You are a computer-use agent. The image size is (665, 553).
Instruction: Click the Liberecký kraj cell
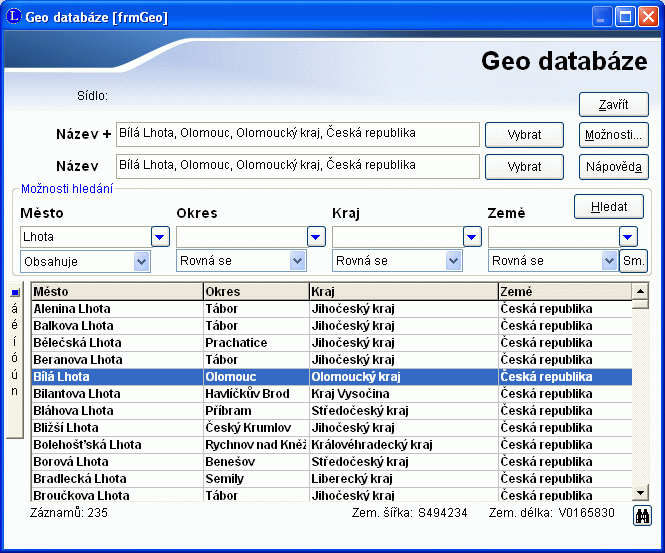403,478
